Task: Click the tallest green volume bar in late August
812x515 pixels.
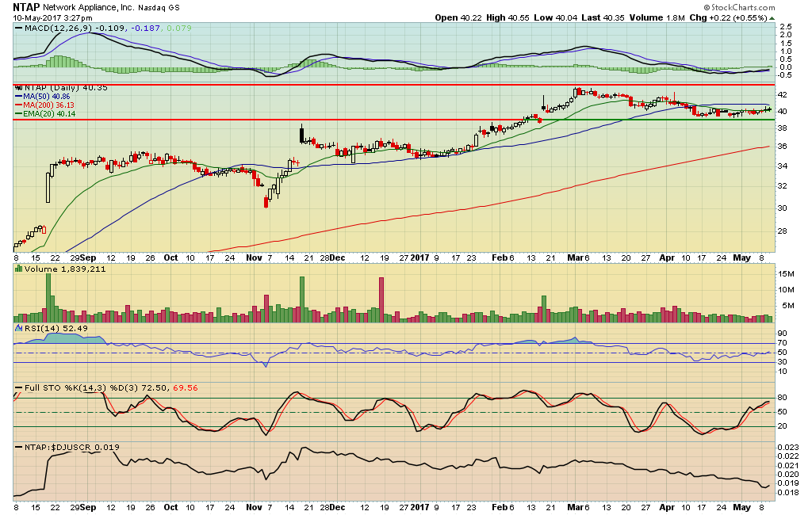Action: [x=48, y=298]
